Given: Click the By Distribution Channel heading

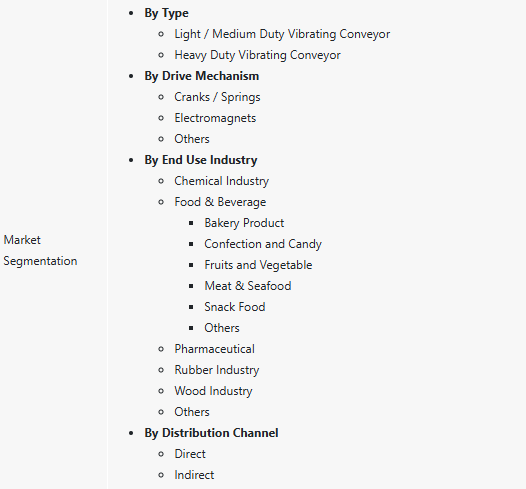Looking at the screenshot, I should point(211,433).
